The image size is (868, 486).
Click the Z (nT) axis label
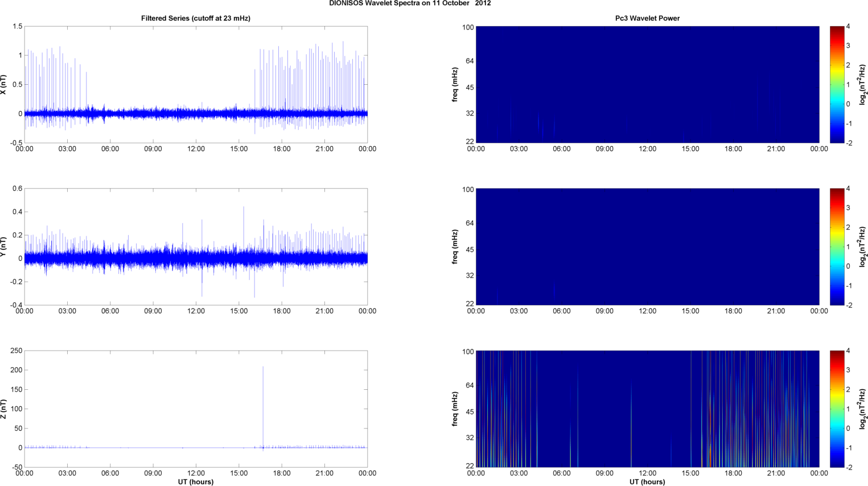click(x=4, y=409)
